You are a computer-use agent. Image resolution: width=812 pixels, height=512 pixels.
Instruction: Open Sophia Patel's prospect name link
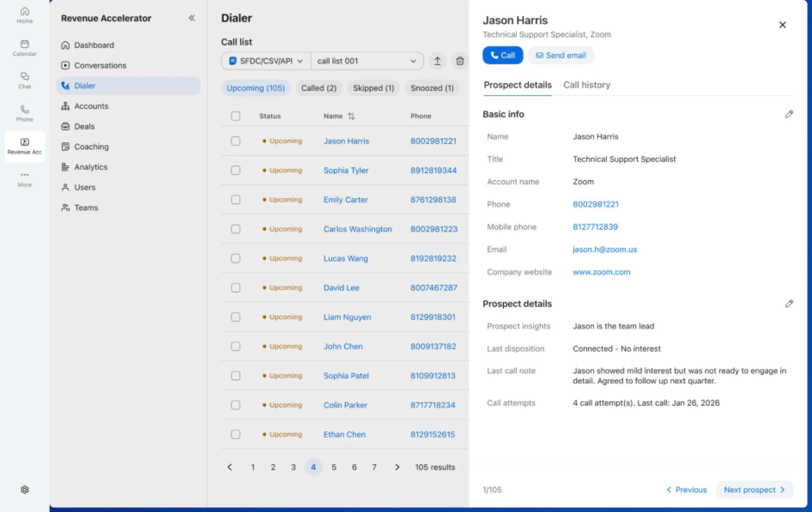tap(346, 376)
